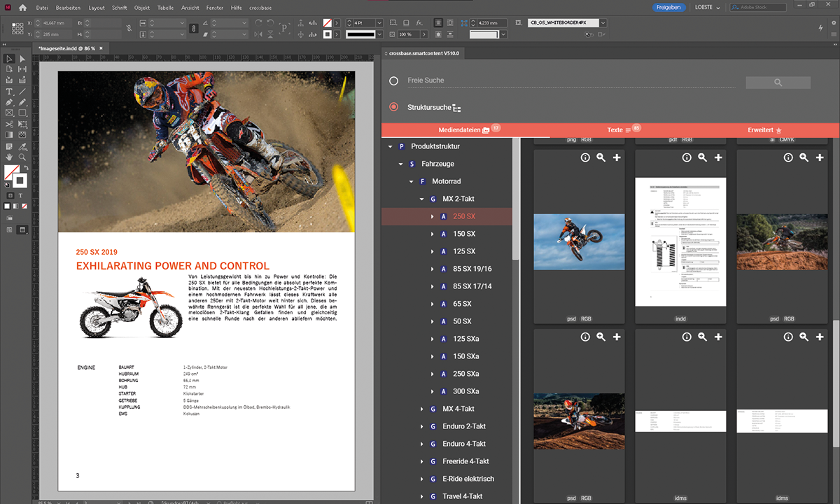Select the Gap tool
Screen dimensions: 840x504
tap(22, 69)
